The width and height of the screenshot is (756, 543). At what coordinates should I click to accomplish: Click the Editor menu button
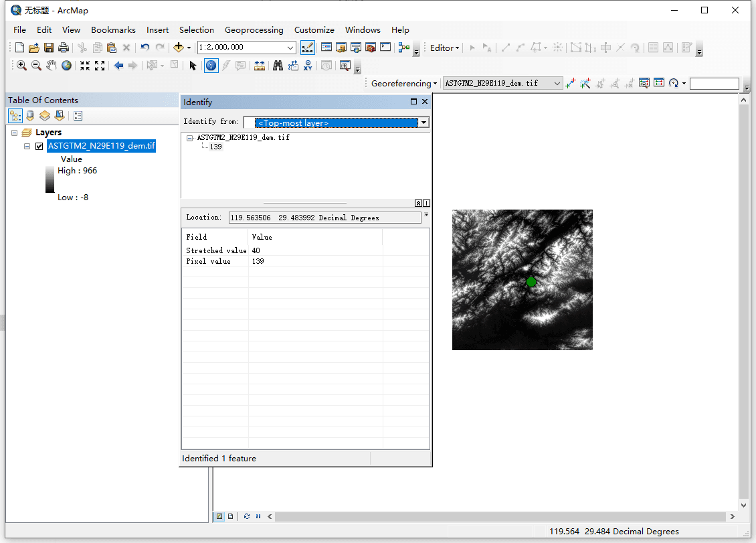click(x=444, y=48)
